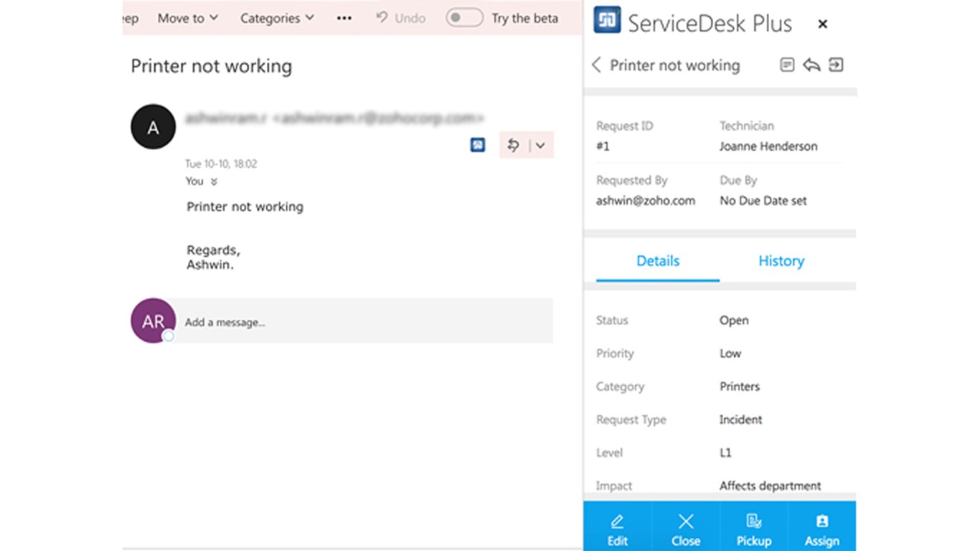Screen dimensions: 980x551
Task: Click the ServiceDesk add-in icon in email
Action: pos(478,146)
